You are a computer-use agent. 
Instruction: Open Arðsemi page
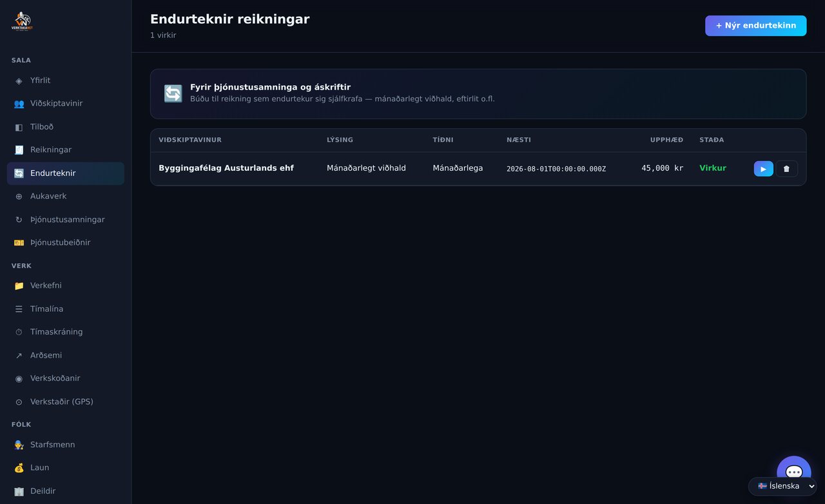pyautogui.click(x=66, y=355)
